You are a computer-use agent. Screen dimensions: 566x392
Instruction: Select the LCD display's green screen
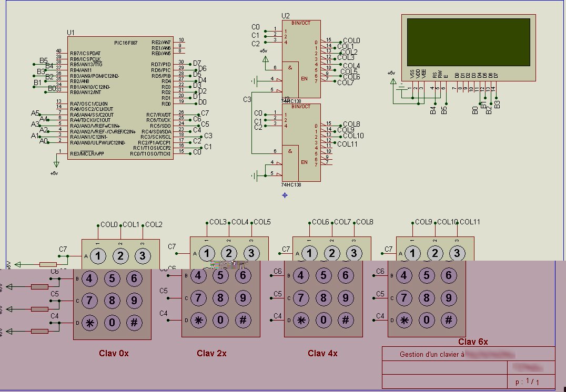[469, 42]
